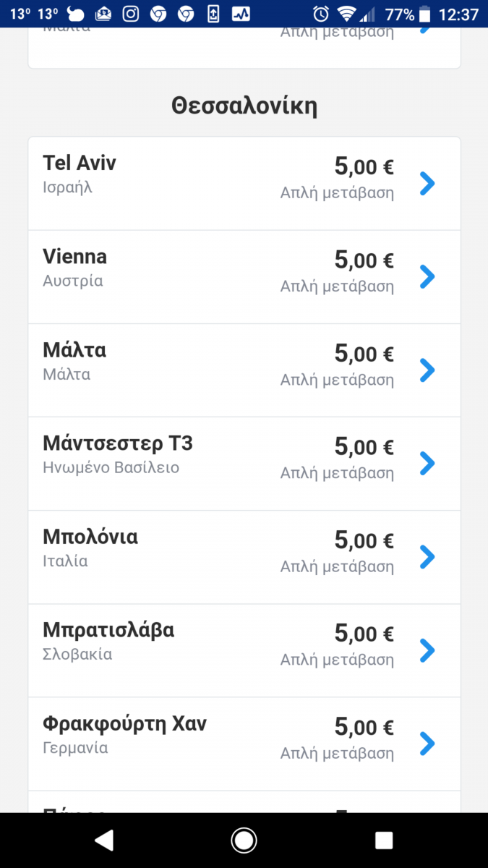Select the Φρακφούρτη Χαν destination name
The image size is (488, 868).
[124, 724]
